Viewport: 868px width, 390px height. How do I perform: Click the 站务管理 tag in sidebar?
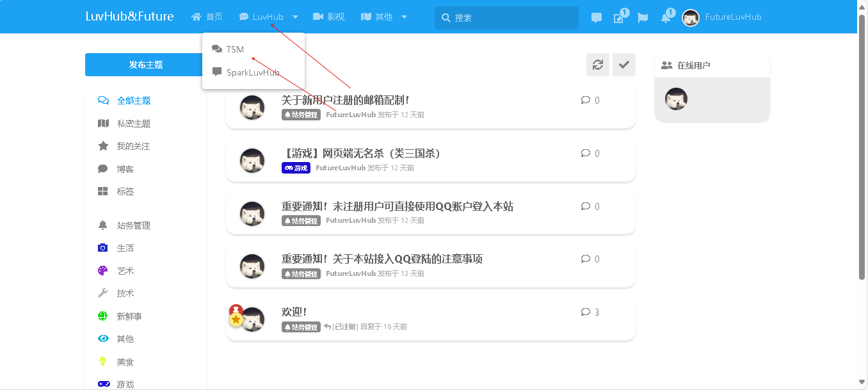(133, 225)
